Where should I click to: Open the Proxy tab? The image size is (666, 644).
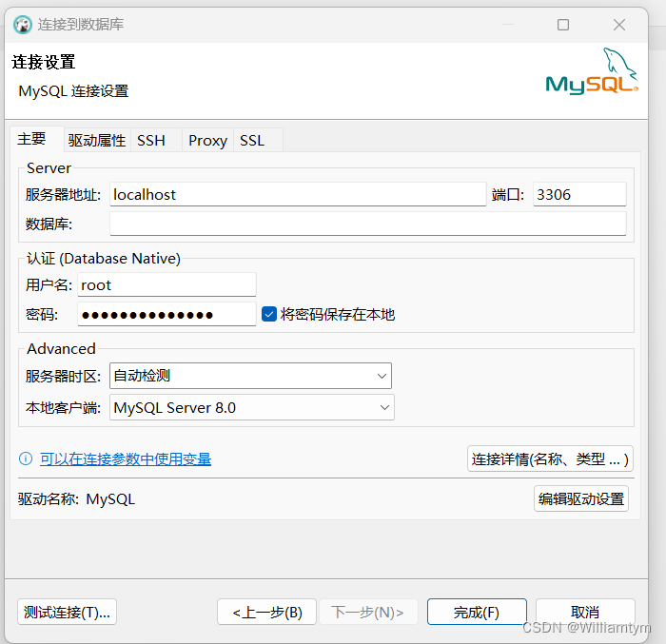coord(207,140)
